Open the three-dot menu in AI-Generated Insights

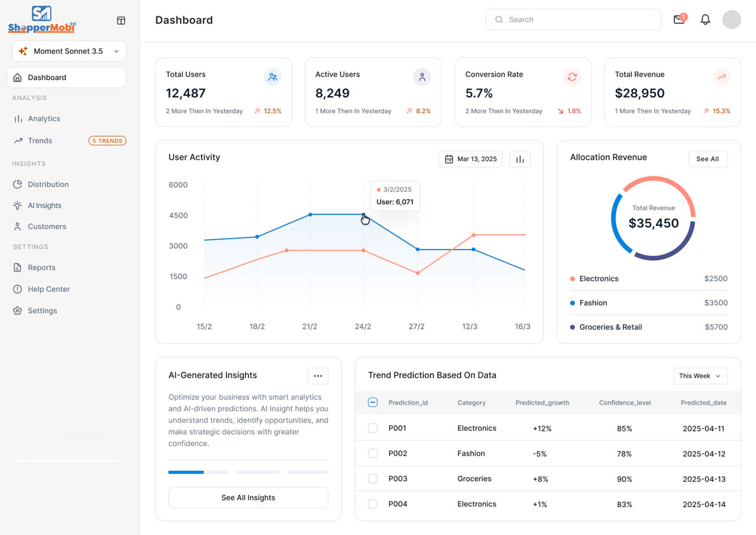pyautogui.click(x=318, y=376)
